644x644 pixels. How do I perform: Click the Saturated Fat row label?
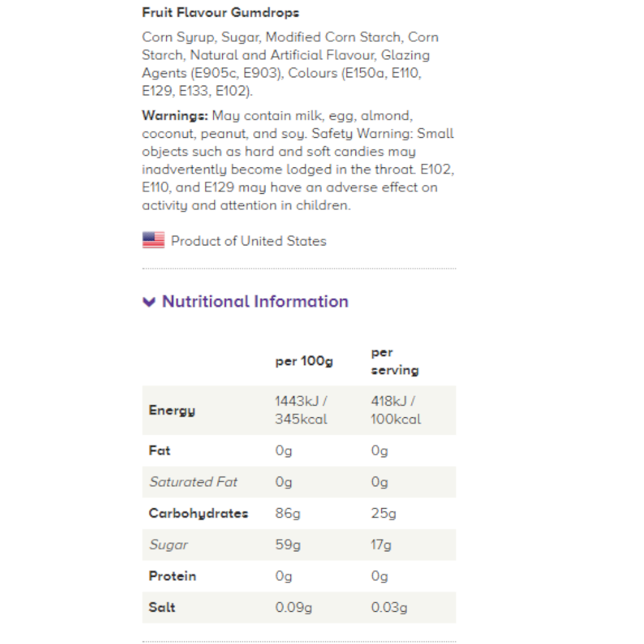click(x=193, y=482)
